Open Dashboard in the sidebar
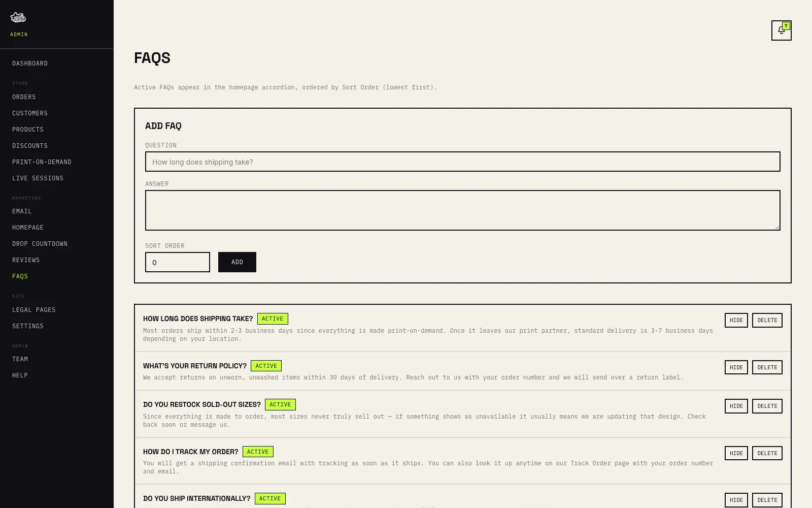Viewport: 812px width, 508px height. pyautogui.click(x=30, y=63)
